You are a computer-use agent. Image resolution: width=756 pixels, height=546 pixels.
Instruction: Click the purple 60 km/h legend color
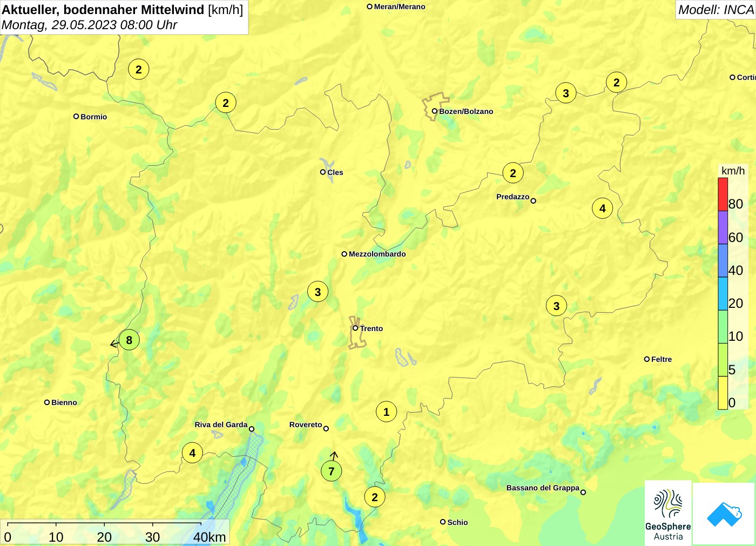click(x=723, y=227)
